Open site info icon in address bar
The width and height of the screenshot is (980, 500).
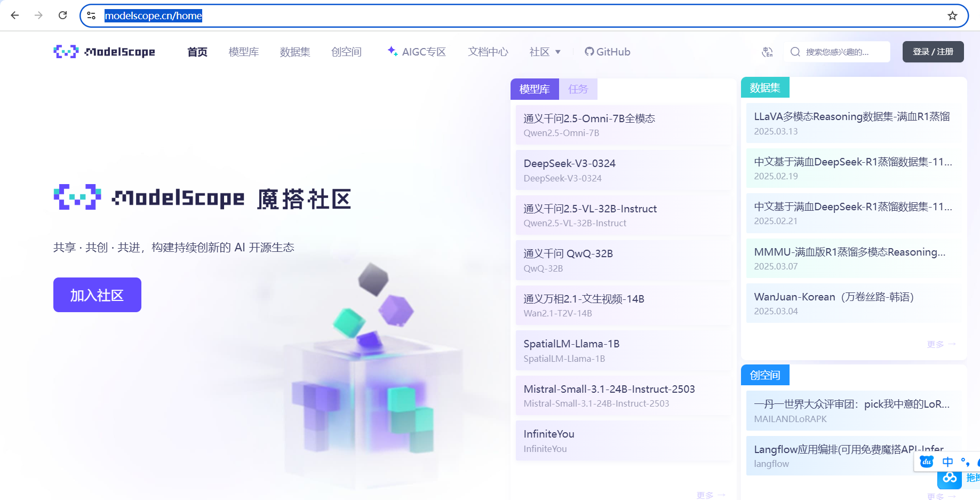point(91,15)
